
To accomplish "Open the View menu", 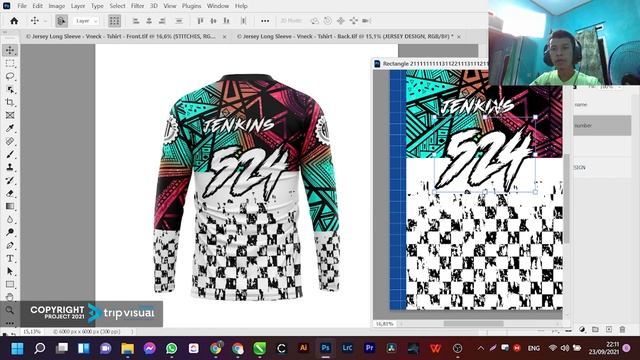I will pyautogui.click(x=170, y=6).
